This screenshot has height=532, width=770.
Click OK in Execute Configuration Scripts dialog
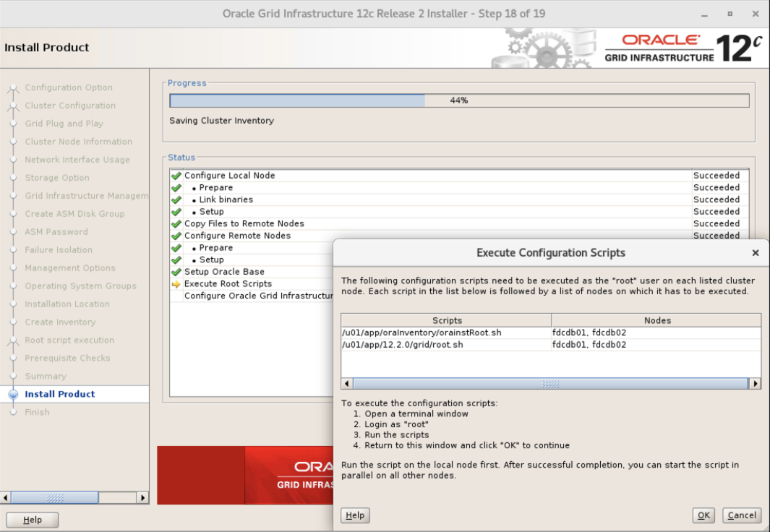703,515
